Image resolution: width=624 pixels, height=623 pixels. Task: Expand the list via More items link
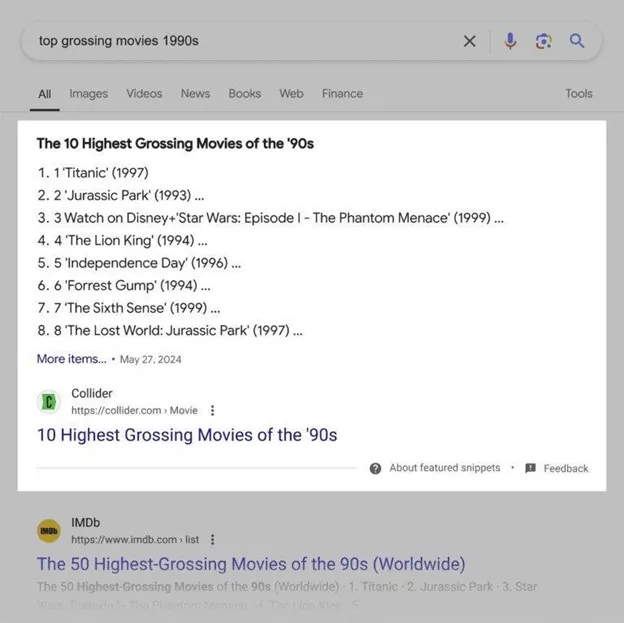(x=72, y=359)
